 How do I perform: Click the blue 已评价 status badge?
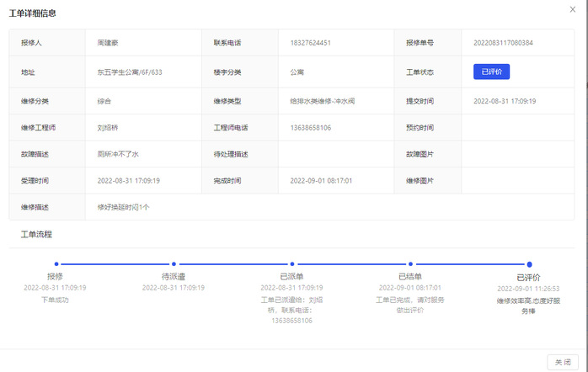(x=491, y=72)
